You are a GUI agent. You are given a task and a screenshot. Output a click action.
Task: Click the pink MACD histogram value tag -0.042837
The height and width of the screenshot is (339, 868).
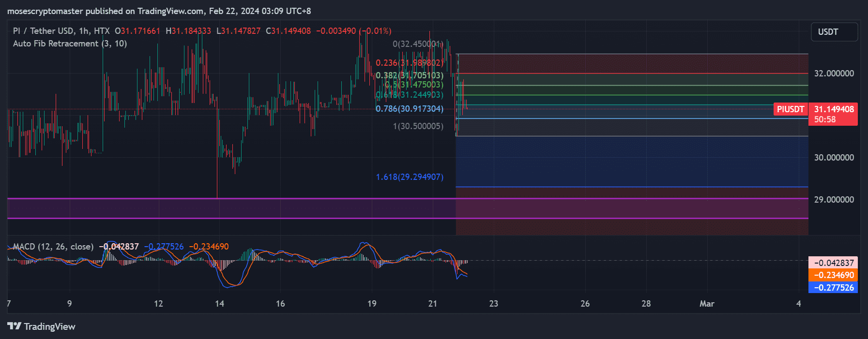tap(834, 263)
